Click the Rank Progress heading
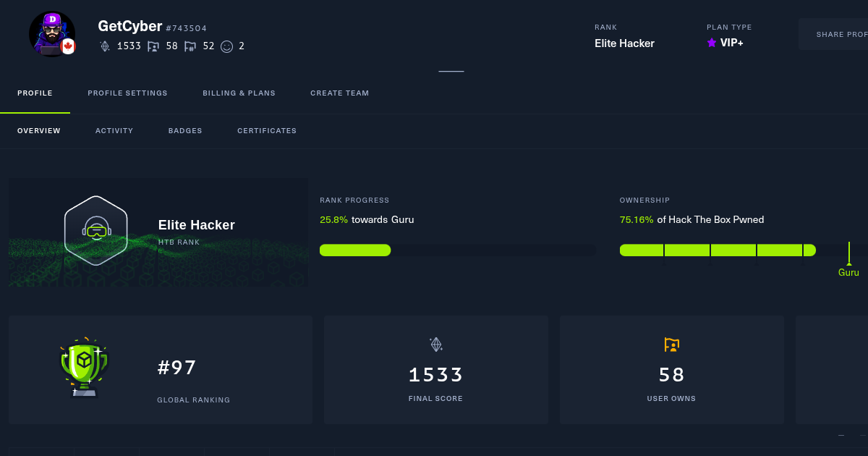Screen dimensions: 868x456 click(x=354, y=200)
